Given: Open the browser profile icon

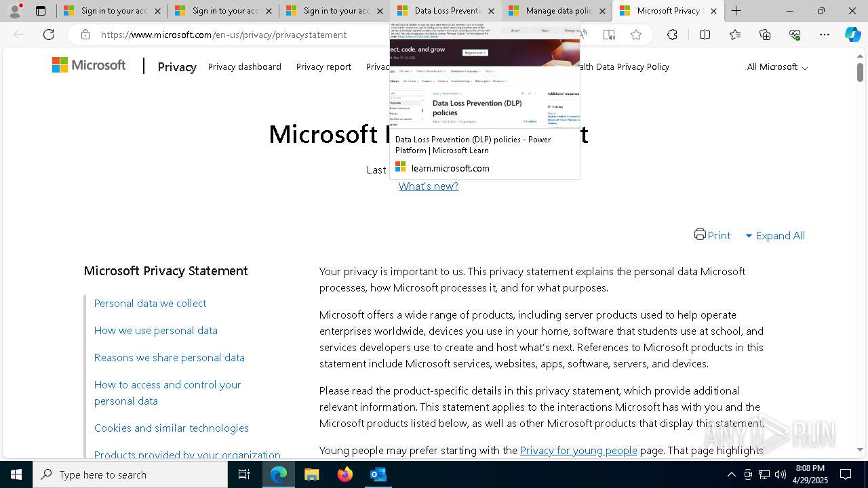Looking at the screenshot, I should pos(15,11).
